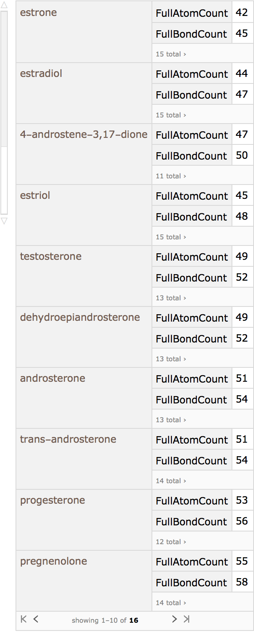Jump to last page of results
The width and height of the screenshot is (254, 644).
coord(187,619)
